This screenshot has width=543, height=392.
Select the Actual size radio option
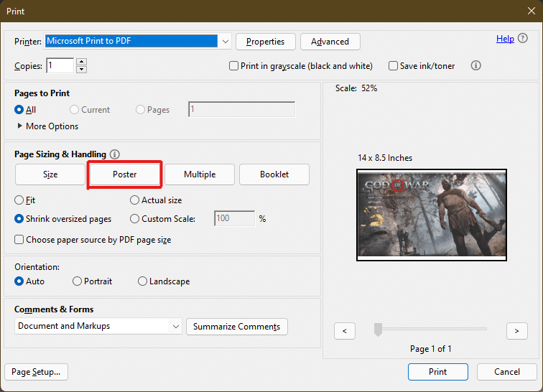point(134,200)
